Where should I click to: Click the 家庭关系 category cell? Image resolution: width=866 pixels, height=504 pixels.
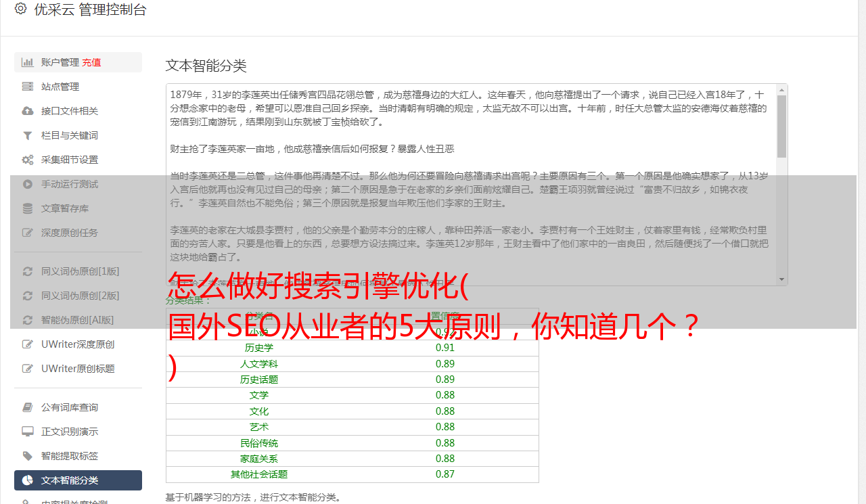[259, 459]
